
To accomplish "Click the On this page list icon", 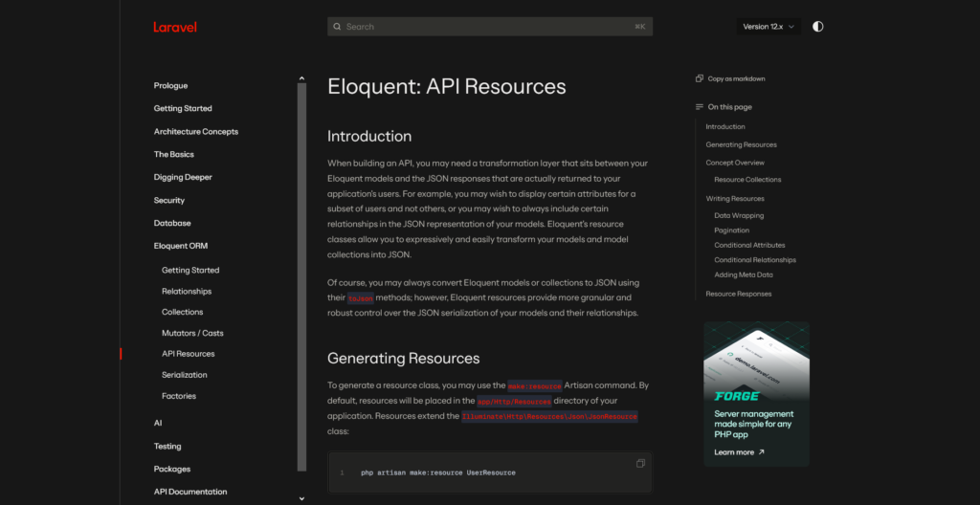I will click(700, 107).
